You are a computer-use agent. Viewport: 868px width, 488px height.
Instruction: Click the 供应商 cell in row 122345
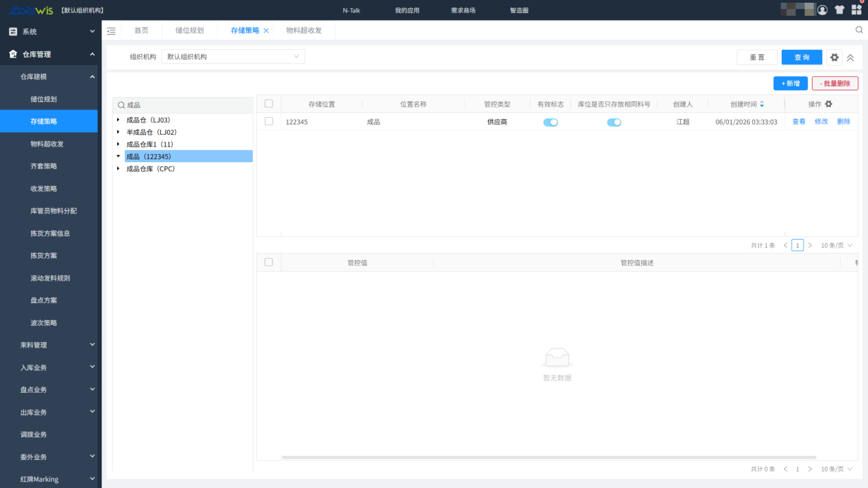497,122
